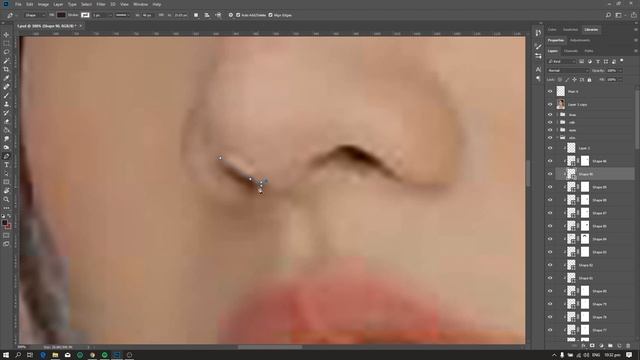The width and height of the screenshot is (640, 360).
Task: Collapse the expanded layer group folder
Action: (x=558, y=138)
